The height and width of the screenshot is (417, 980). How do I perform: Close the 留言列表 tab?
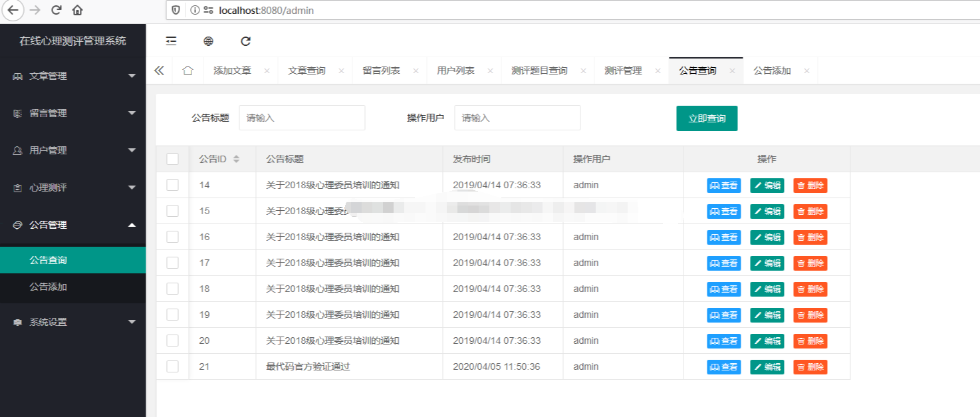416,70
